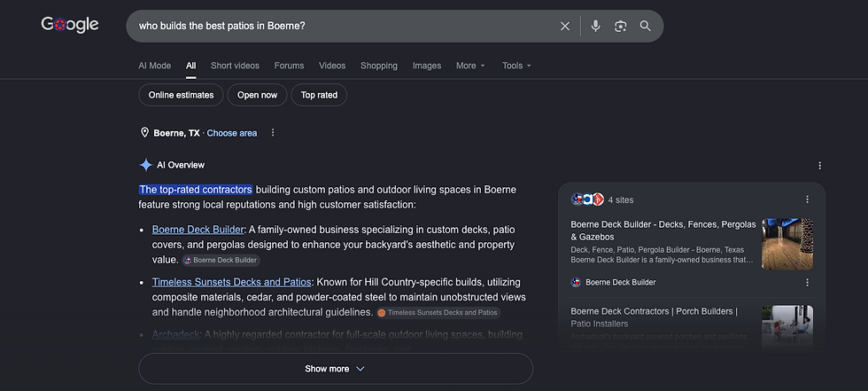Click the highlighted text The top-rated contractors

click(x=196, y=190)
